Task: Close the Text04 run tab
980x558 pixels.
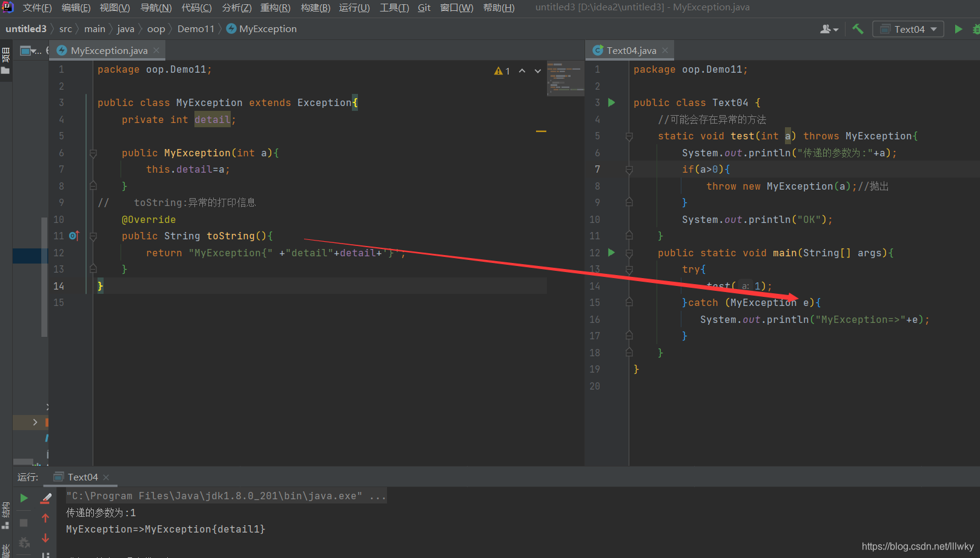Action: coord(106,477)
